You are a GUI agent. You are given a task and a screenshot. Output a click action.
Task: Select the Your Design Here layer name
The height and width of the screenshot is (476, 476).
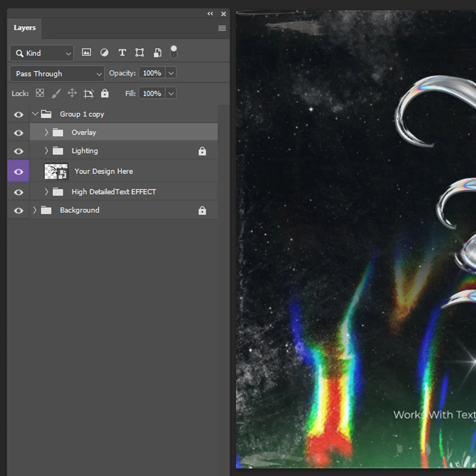click(104, 171)
